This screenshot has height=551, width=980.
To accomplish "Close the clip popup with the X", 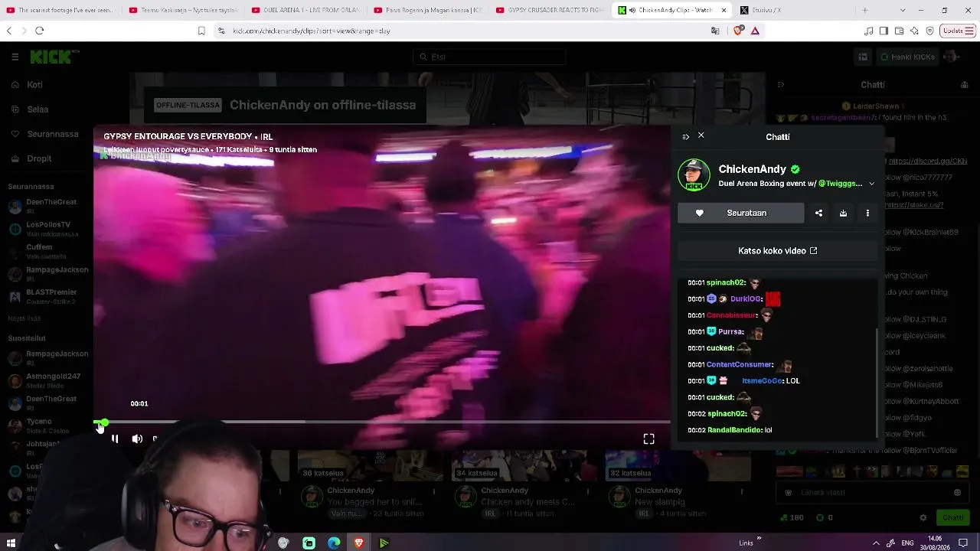I will (x=701, y=135).
